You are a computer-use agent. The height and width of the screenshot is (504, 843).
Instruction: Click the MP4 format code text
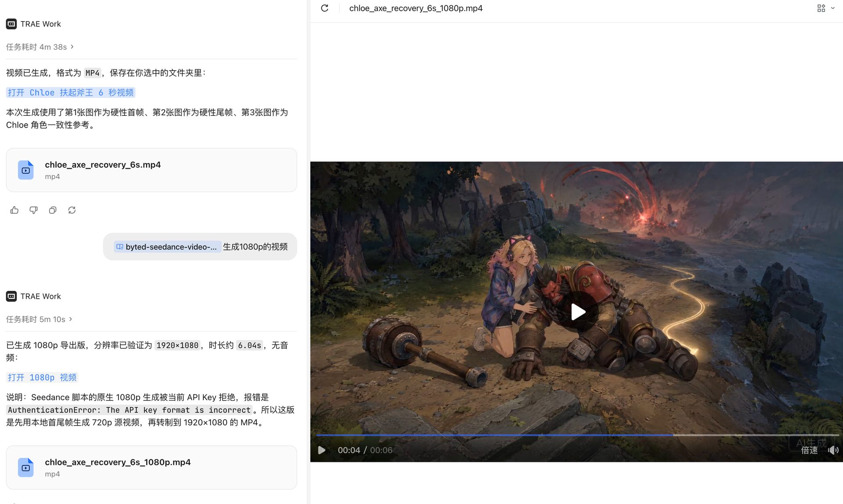[x=92, y=73]
